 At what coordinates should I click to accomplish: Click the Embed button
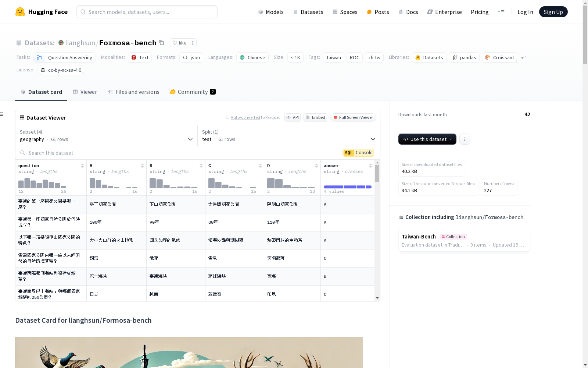(315, 117)
